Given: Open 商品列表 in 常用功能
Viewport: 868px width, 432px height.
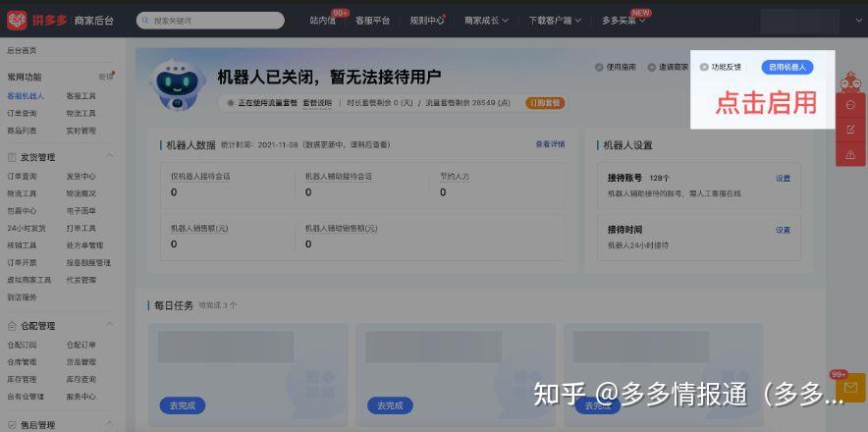Looking at the screenshot, I should [x=22, y=131].
